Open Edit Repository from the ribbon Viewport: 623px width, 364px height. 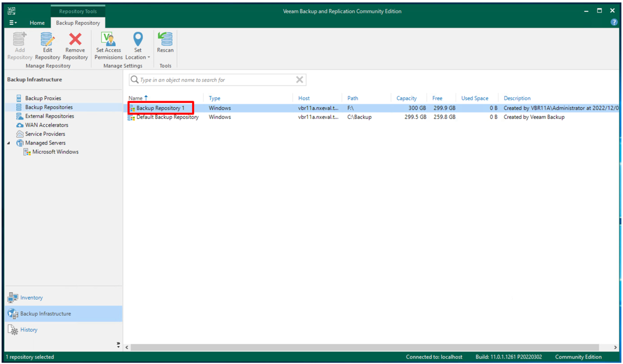tap(47, 46)
